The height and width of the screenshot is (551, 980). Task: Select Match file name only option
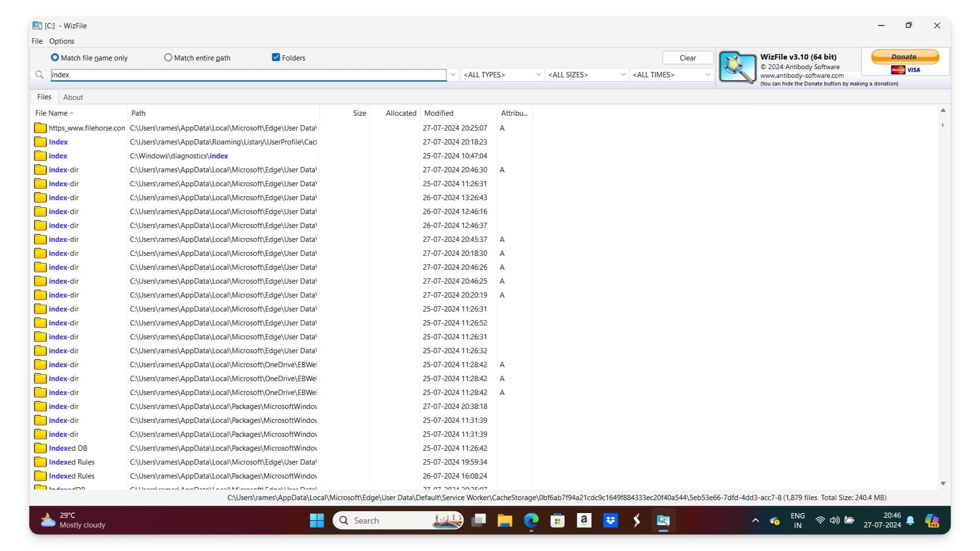(89, 58)
